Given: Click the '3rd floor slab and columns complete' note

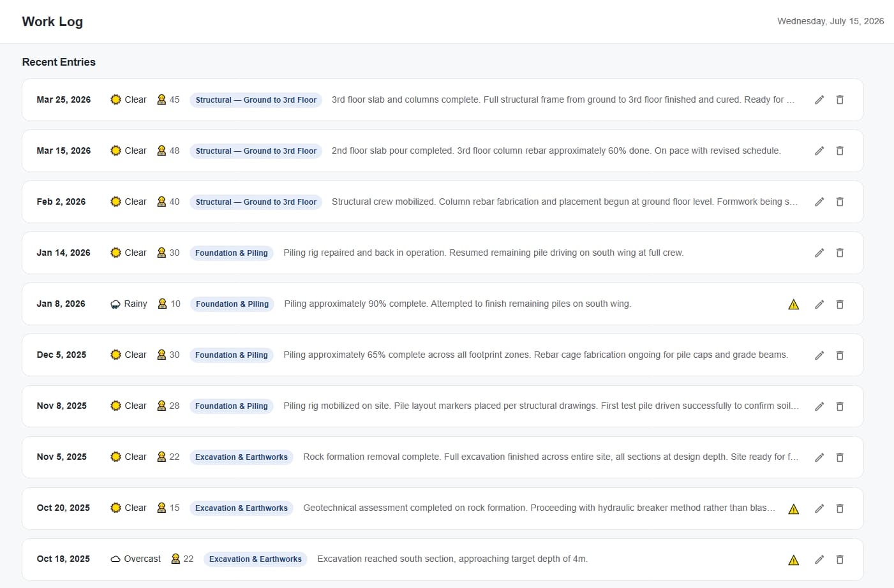Looking at the screenshot, I should click(563, 99).
